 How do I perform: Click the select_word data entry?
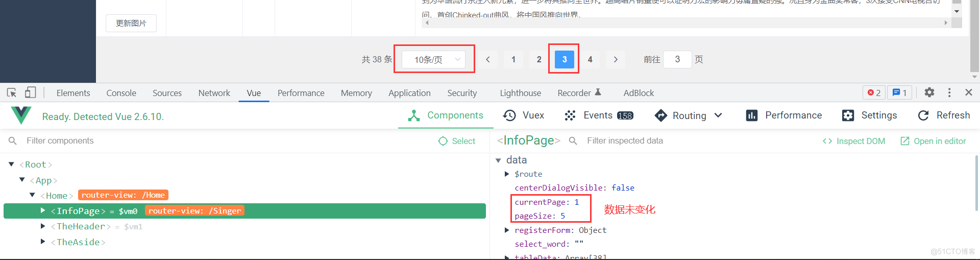coord(549,244)
